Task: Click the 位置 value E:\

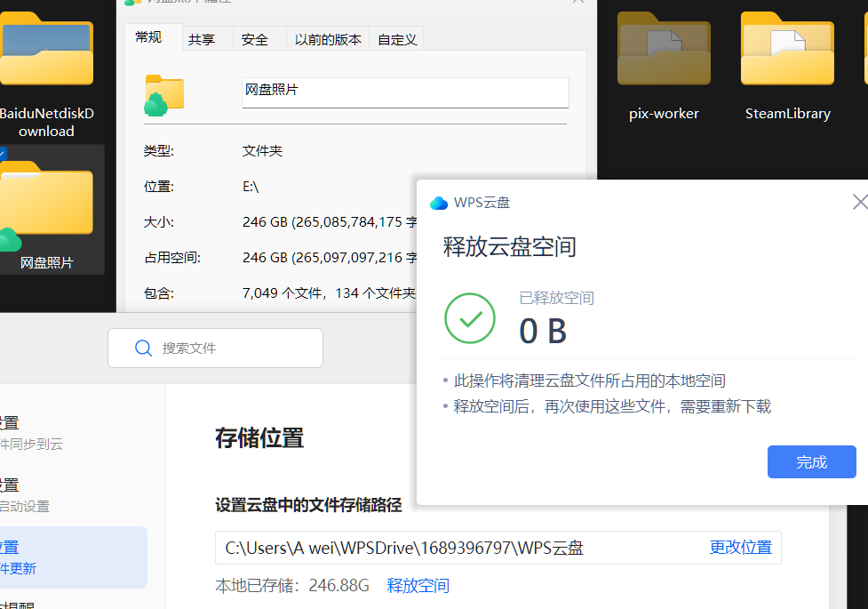Action: tap(251, 186)
